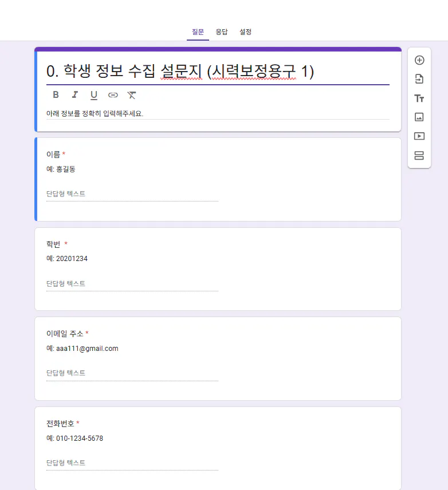448x490 pixels.
Task: Click short answer field under 이름
Action: 132,194
